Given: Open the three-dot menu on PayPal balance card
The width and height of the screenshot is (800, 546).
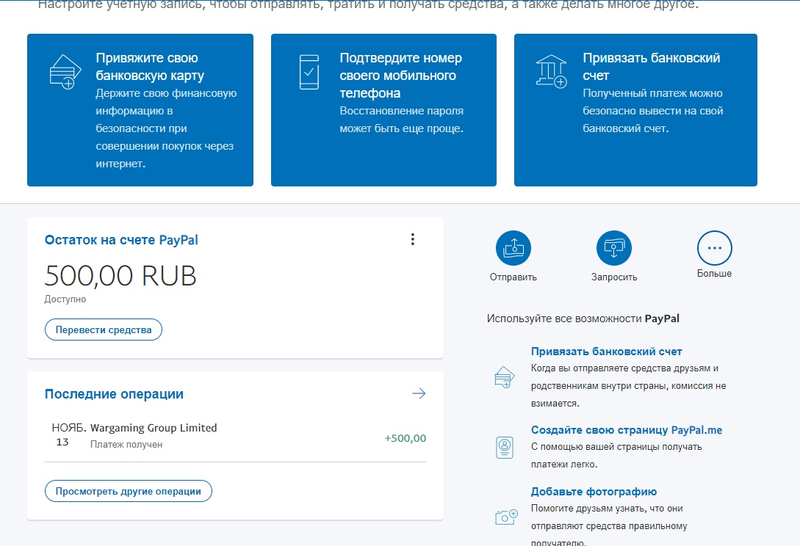Looking at the screenshot, I should click(x=413, y=239).
